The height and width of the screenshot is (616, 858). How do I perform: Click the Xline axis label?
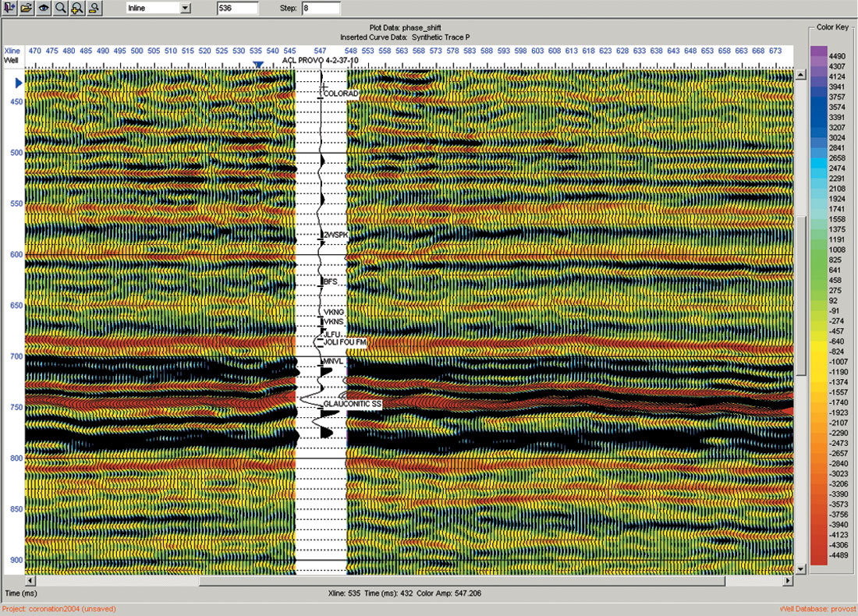(12, 51)
